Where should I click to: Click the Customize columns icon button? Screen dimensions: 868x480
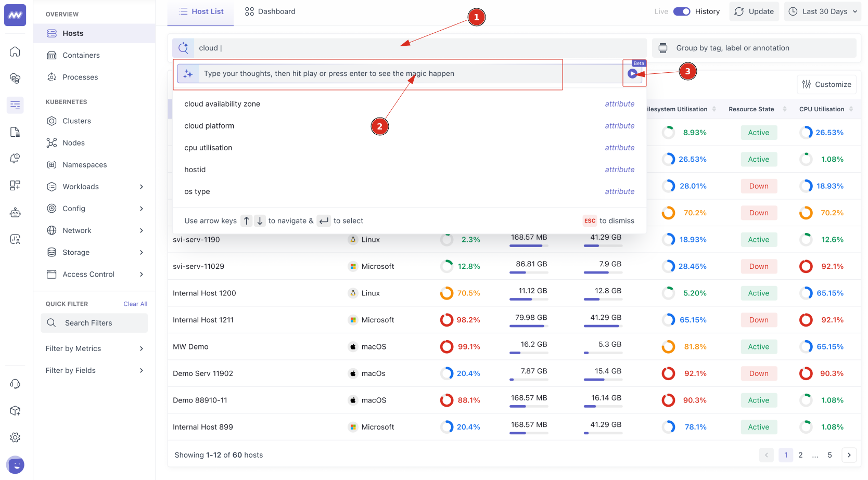pos(826,84)
